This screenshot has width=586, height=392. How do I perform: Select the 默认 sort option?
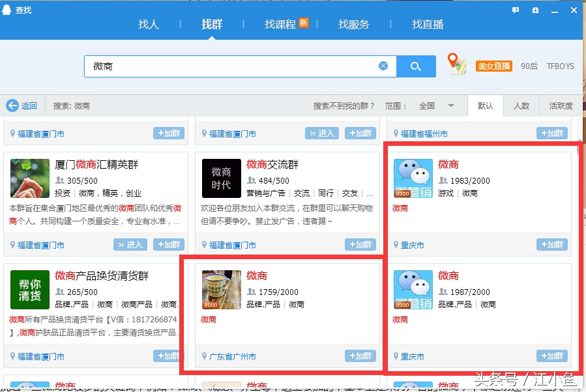click(x=486, y=105)
